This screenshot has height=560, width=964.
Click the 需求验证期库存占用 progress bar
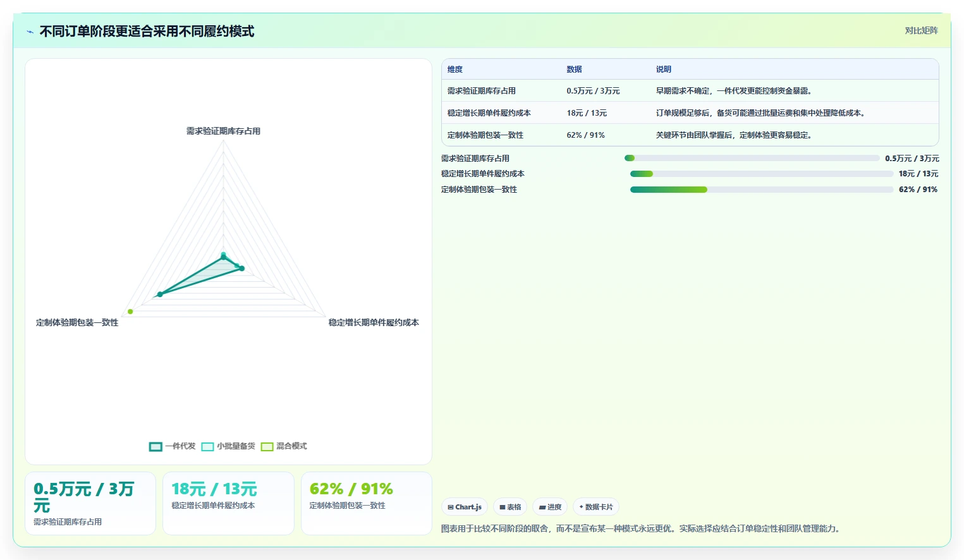pyautogui.click(x=752, y=158)
